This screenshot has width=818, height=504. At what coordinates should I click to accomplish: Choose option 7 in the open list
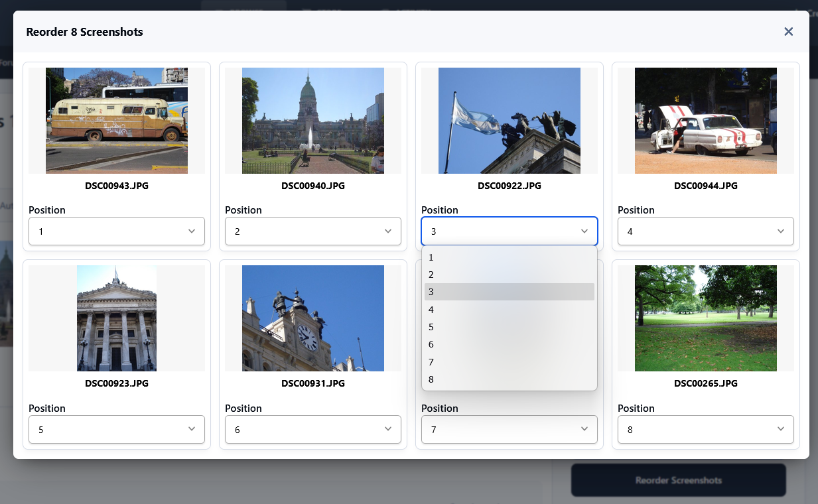pos(510,362)
